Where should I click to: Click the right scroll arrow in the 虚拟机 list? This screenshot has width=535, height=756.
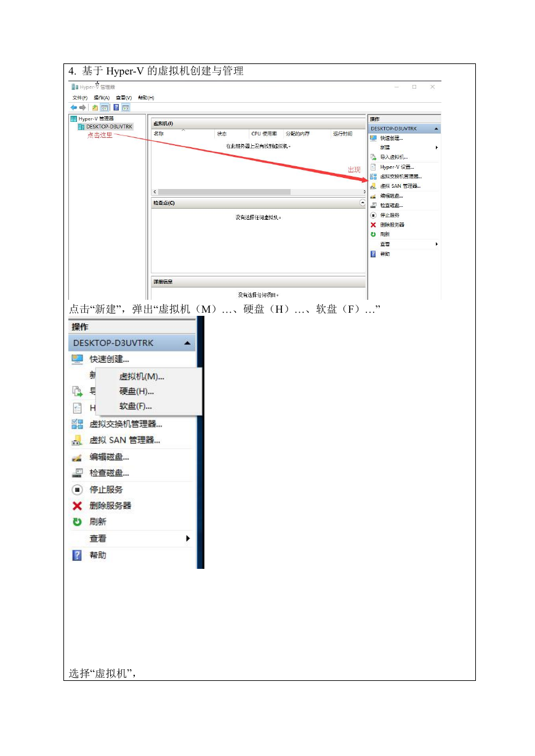[x=364, y=192]
